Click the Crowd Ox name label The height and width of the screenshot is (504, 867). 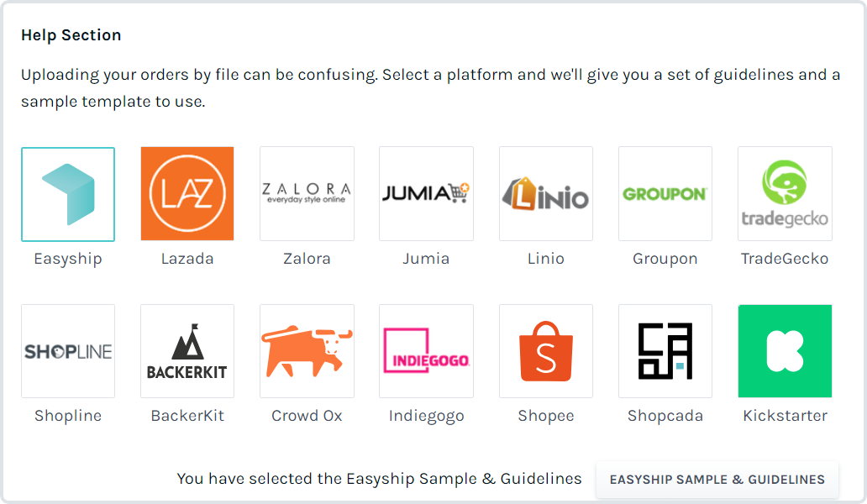click(x=307, y=416)
